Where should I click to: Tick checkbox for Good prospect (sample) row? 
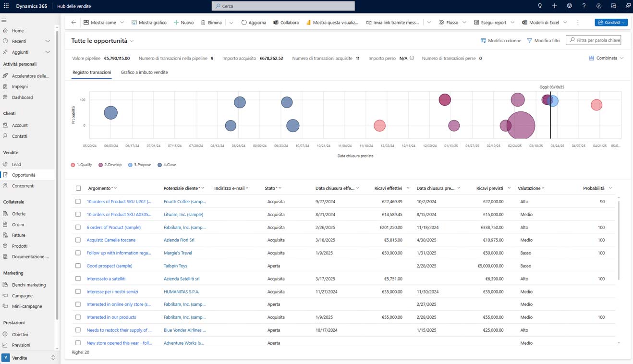click(x=78, y=266)
